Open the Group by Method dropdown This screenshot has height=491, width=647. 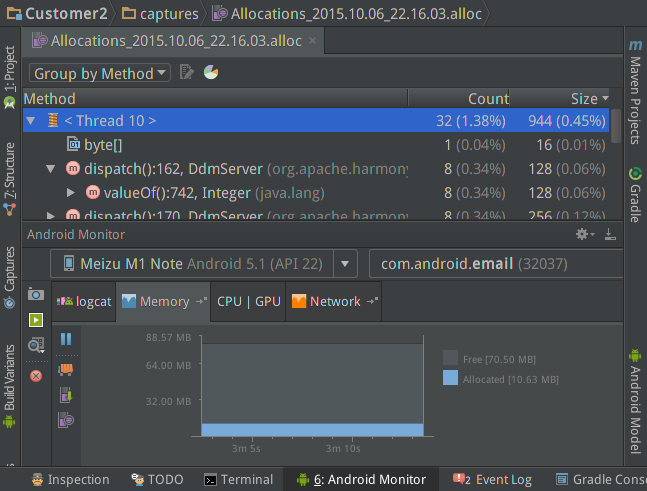(x=100, y=73)
